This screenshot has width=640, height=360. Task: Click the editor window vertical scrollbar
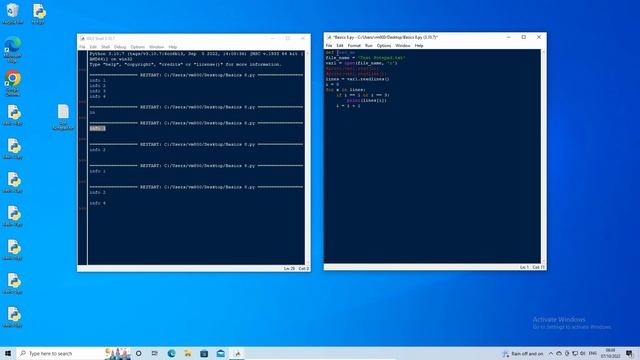click(x=543, y=156)
